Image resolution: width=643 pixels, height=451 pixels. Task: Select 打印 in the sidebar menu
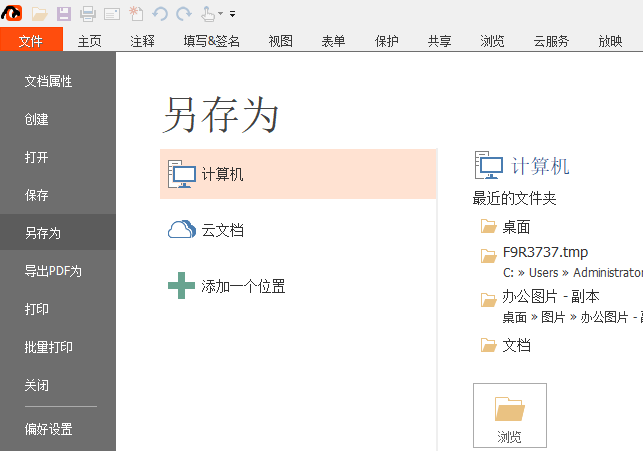58,309
